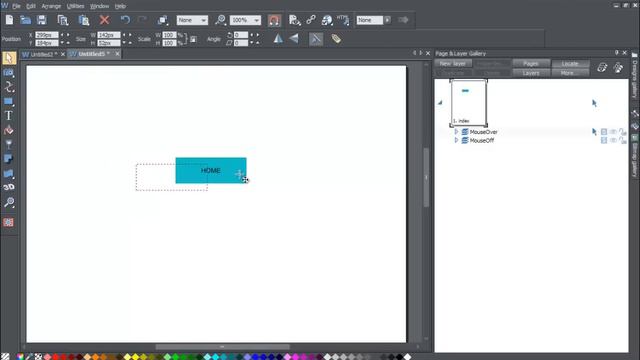Select the Transparency tool
Viewport: 640px width, 360px height.
(x=9, y=144)
